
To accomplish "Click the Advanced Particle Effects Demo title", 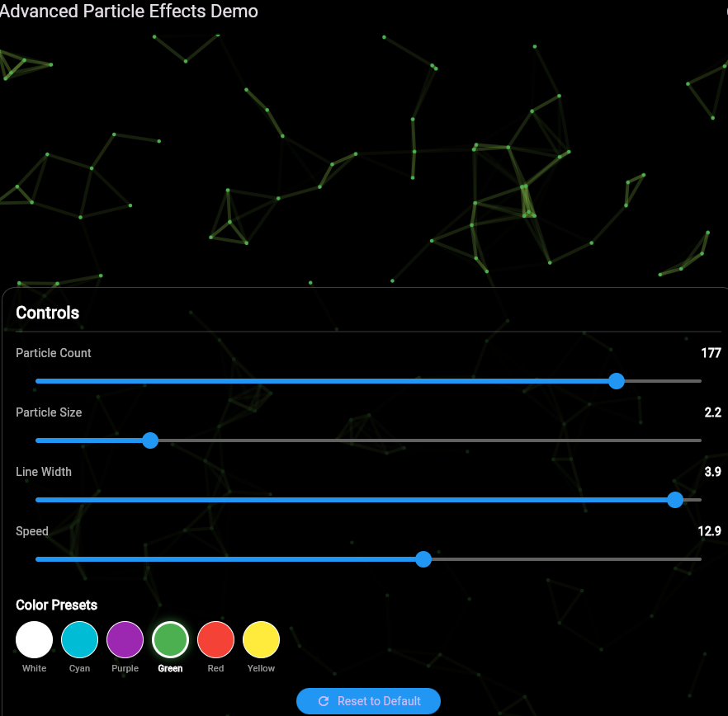I will [129, 12].
